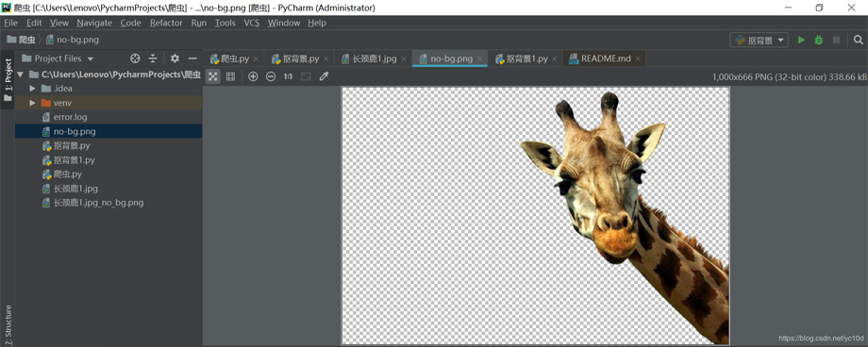Zoom out of the image
The width and height of the screenshot is (868, 347).
(x=271, y=76)
